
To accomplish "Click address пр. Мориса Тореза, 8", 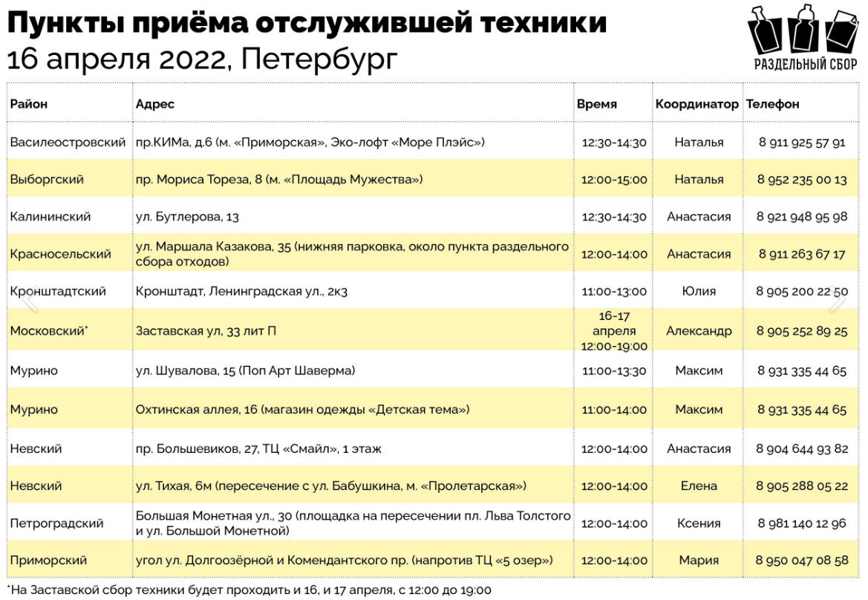I will click(279, 180).
